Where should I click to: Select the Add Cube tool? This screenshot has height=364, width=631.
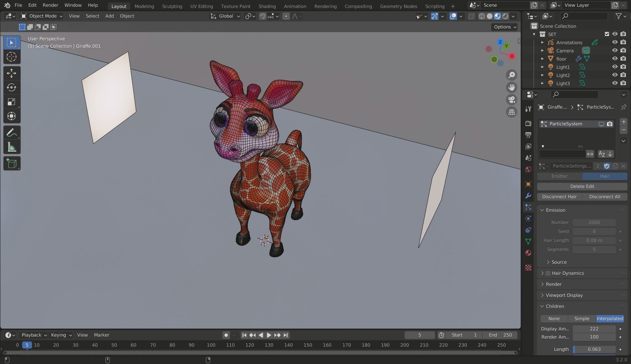(12, 164)
